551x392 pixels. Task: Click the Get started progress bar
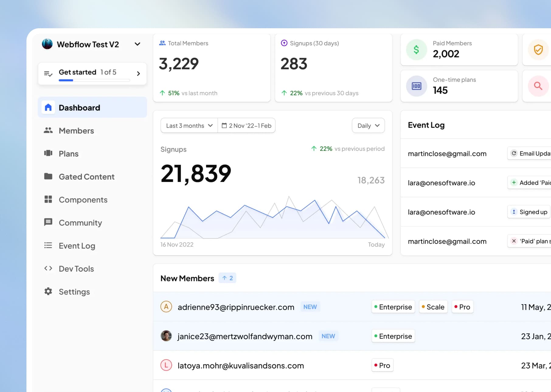pyautogui.click(x=95, y=80)
